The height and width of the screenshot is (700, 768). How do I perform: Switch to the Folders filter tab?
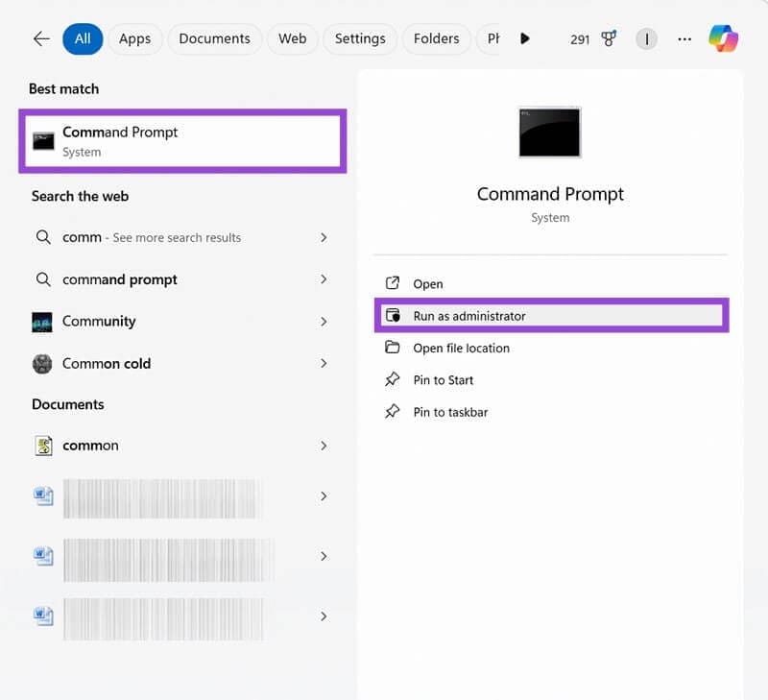click(436, 38)
